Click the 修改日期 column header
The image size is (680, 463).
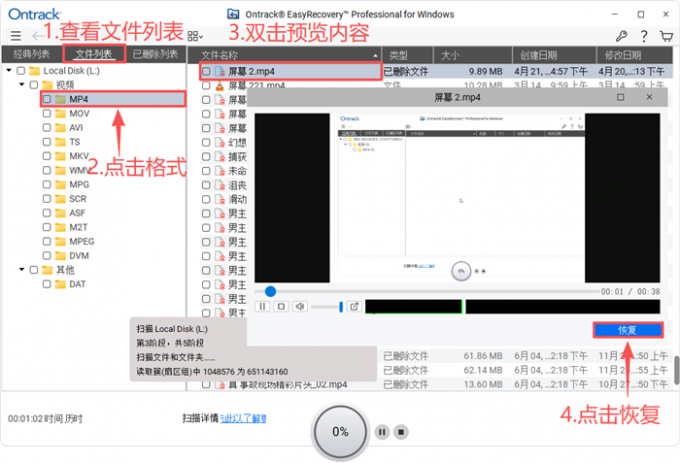(635, 55)
